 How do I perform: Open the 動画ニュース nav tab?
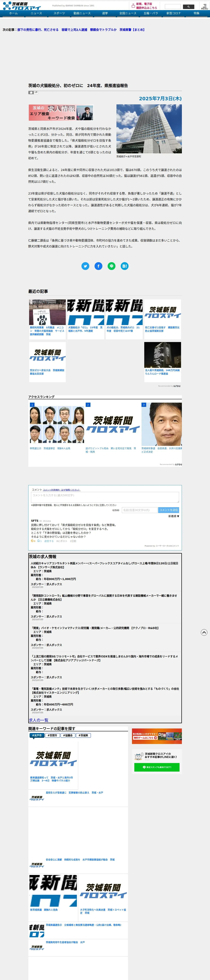coord(82,13)
